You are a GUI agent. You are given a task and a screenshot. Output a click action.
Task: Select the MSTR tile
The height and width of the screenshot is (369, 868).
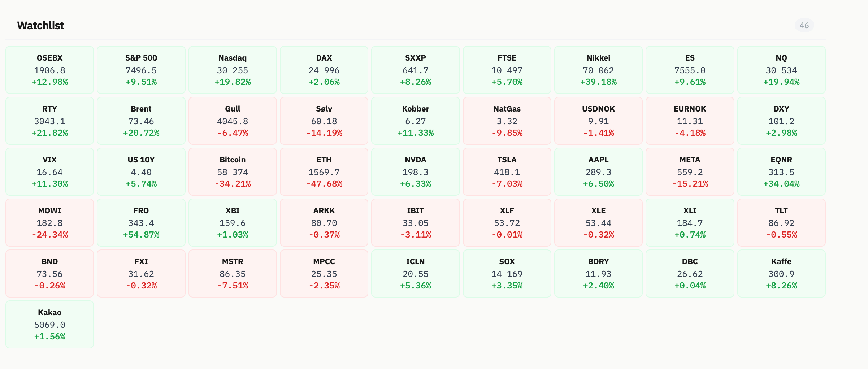(233, 273)
